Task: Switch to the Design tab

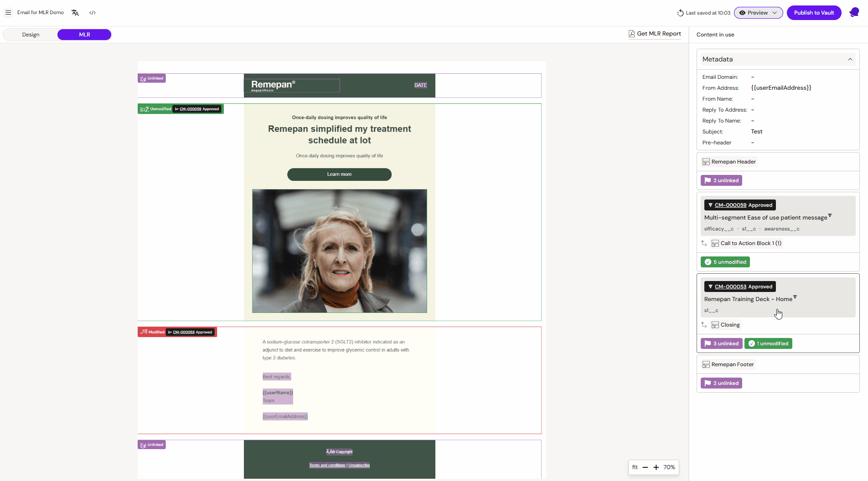Action: 31,34
